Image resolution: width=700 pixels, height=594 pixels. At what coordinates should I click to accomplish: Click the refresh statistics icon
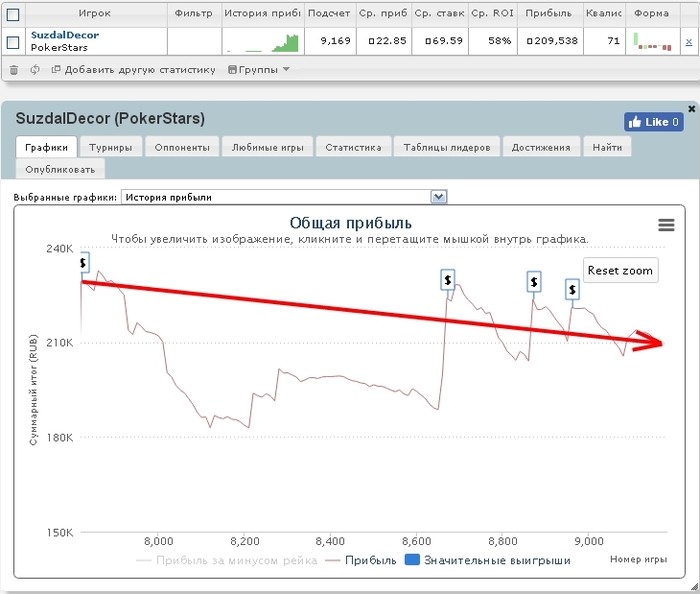(35, 70)
